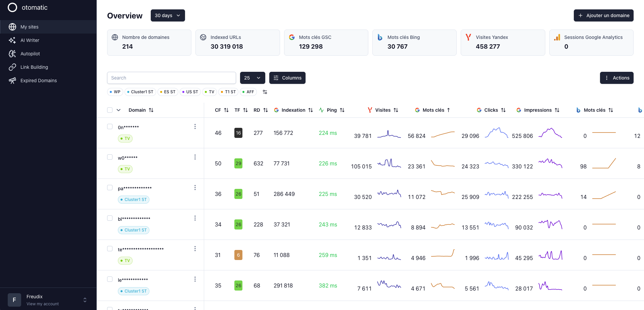644x310 pixels.
Task: Check the select-all checkbox in the table header
Action: 109,110
